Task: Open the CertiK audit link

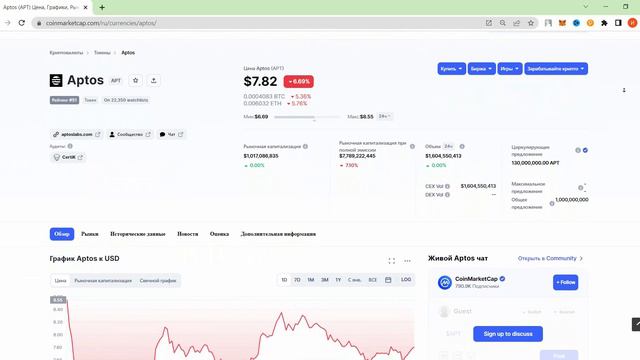Action: pos(68,157)
